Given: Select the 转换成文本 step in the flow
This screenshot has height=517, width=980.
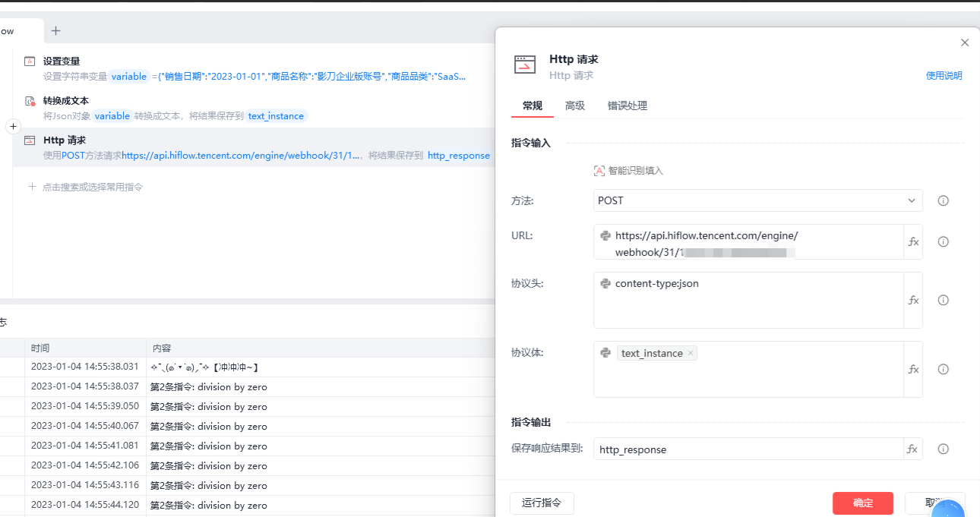Looking at the screenshot, I should (66, 100).
